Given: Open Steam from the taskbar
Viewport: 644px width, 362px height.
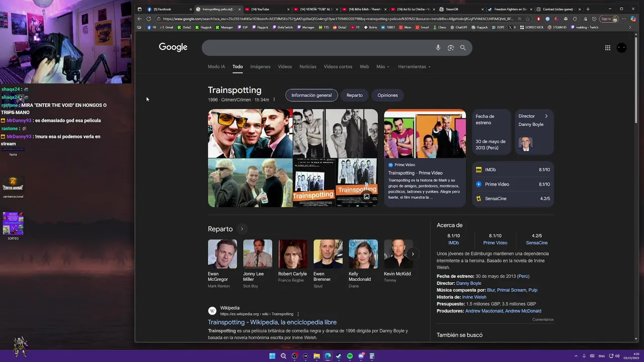Looking at the screenshot, I should [339, 356].
